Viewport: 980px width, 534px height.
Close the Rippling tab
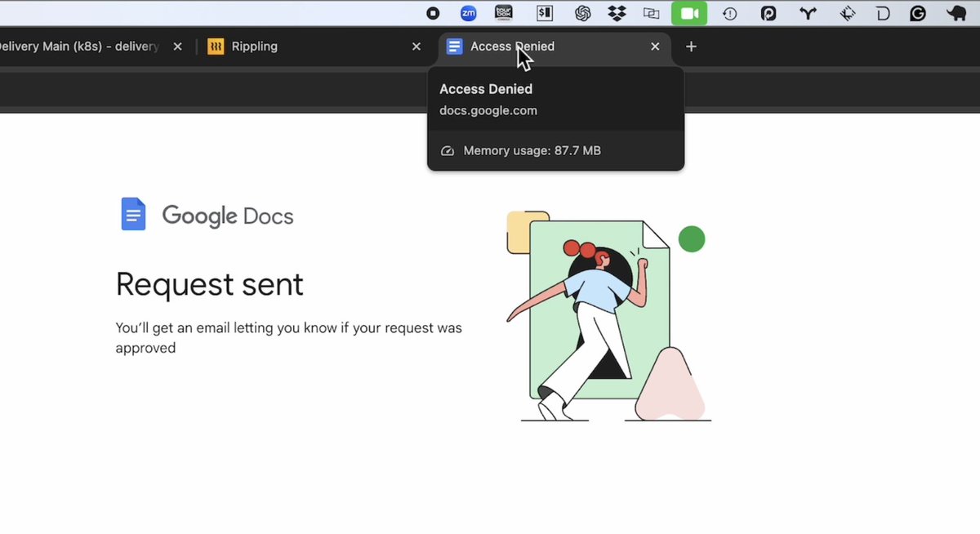click(416, 47)
